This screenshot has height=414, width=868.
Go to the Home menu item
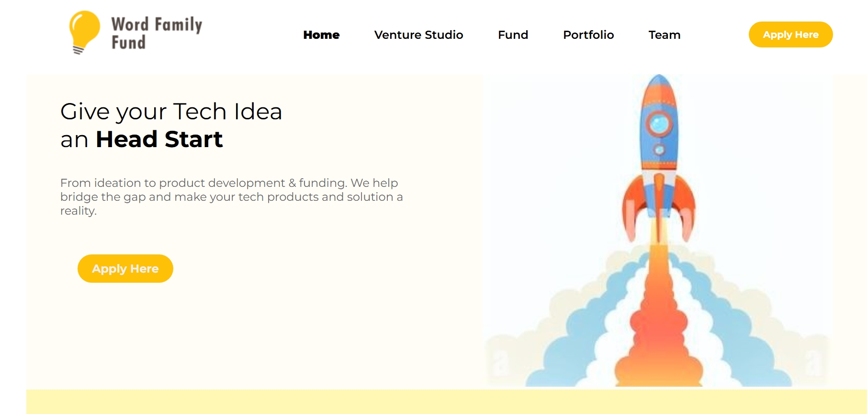tap(321, 35)
